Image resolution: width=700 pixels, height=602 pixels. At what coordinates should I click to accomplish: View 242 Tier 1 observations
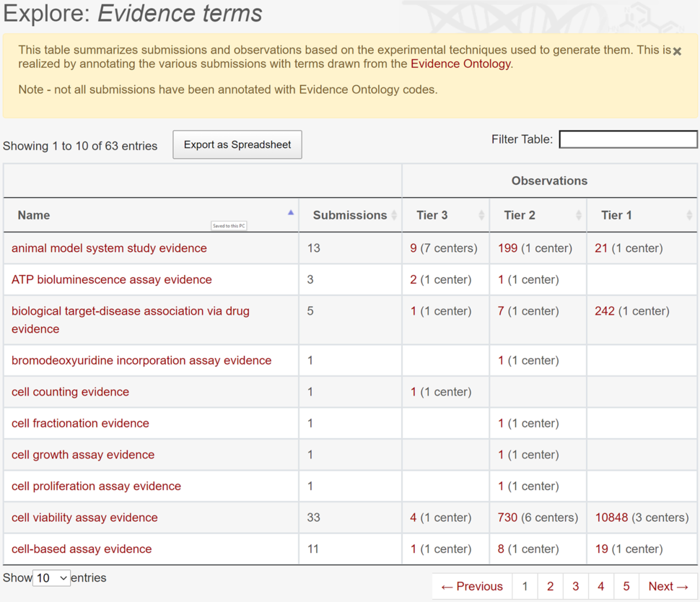point(604,311)
